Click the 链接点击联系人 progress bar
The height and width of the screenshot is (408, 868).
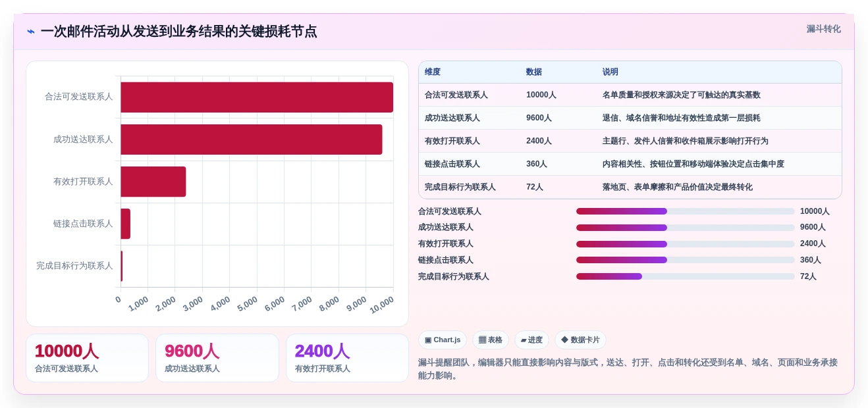click(x=685, y=260)
